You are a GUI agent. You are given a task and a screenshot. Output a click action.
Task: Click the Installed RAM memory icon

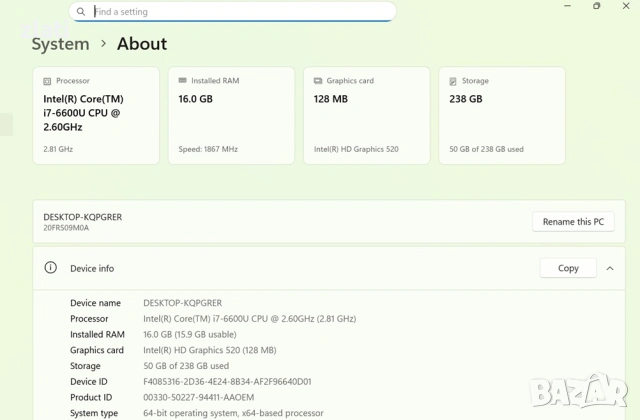point(182,80)
